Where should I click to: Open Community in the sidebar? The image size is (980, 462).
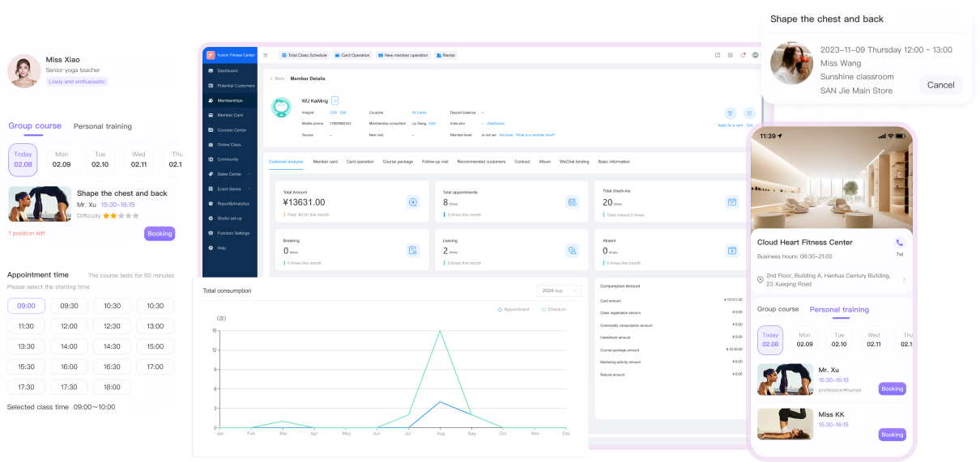point(230,159)
